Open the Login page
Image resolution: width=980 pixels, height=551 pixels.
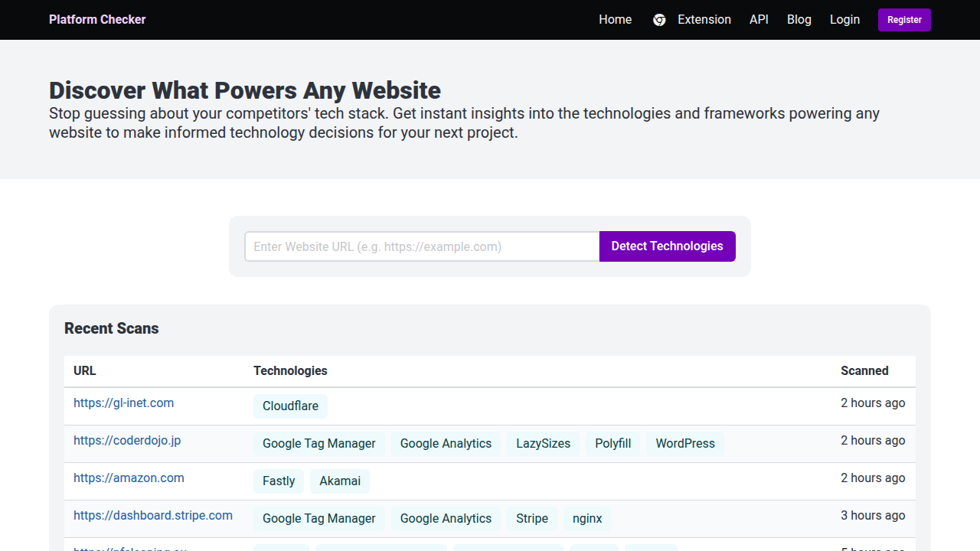click(x=845, y=20)
